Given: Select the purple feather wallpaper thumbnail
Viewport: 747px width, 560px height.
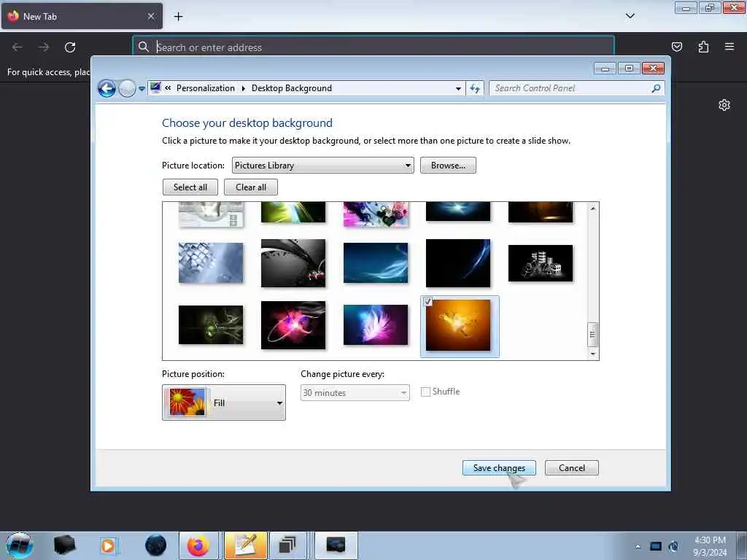Looking at the screenshot, I should click(376, 324).
